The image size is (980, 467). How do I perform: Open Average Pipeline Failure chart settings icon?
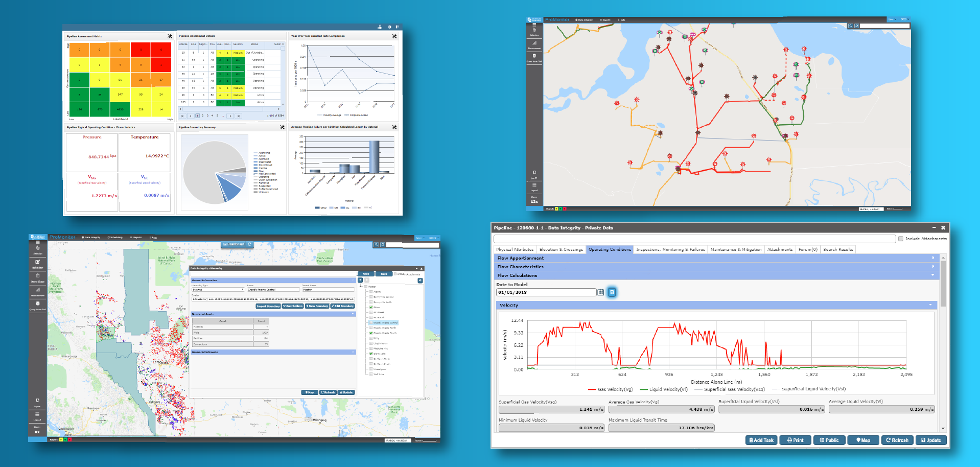click(394, 127)
